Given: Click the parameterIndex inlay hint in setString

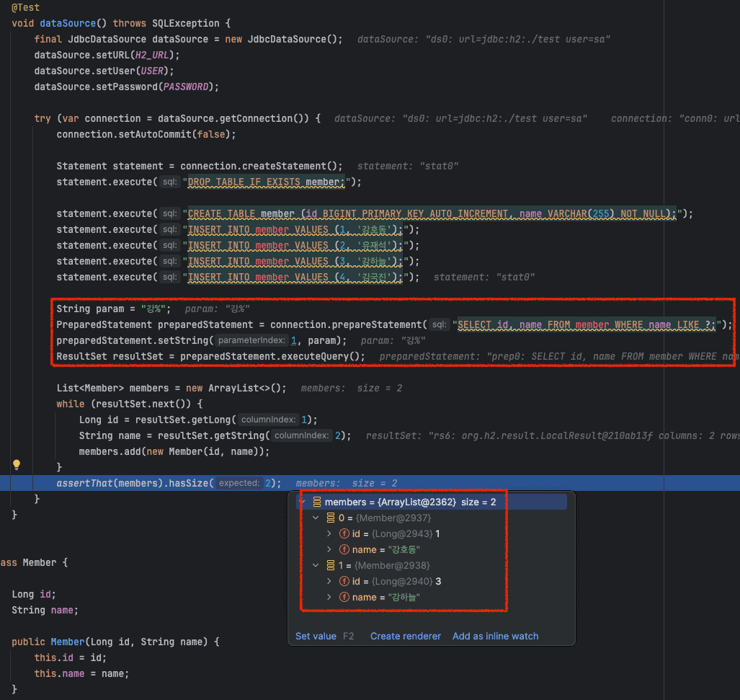Looking at the screenshot, I should click(251, 340).
